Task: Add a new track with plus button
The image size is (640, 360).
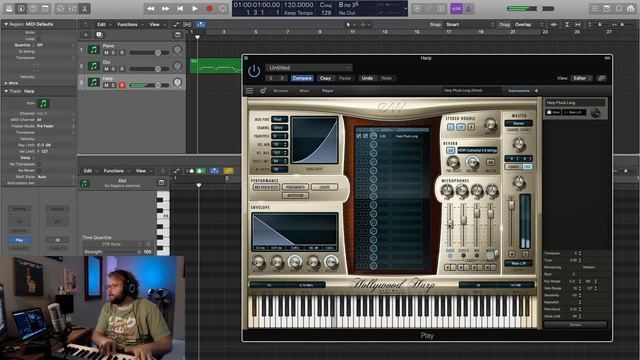Action: (86, 35)
